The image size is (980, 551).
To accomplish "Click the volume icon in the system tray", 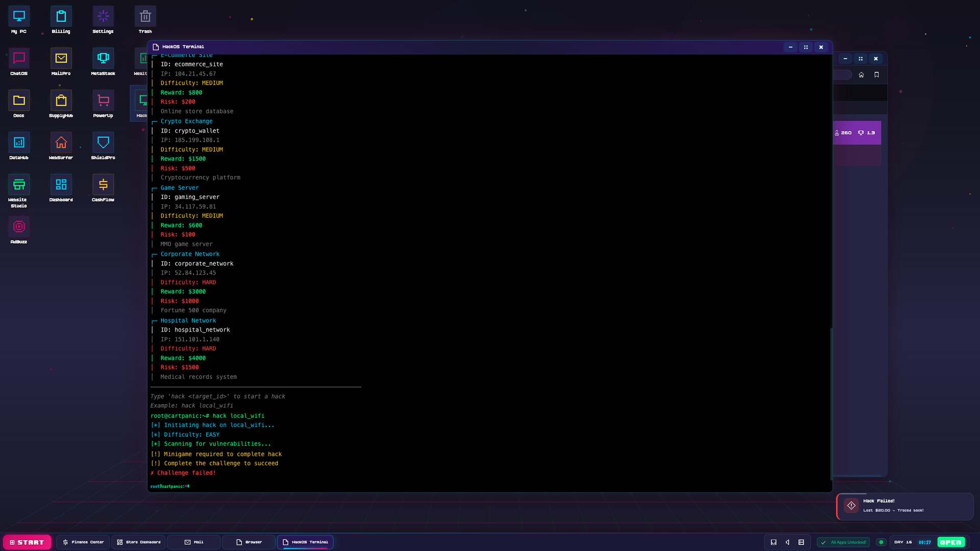I will pyautogui.click(x=788, y=542).
